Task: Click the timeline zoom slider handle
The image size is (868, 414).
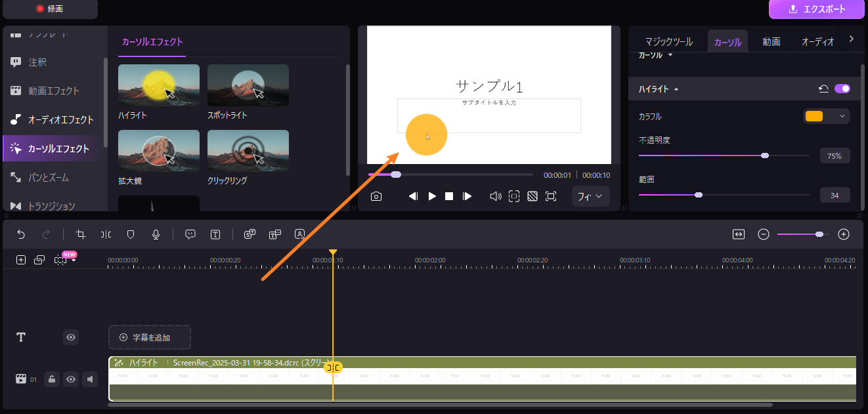Action: click(x=819, y=234)
